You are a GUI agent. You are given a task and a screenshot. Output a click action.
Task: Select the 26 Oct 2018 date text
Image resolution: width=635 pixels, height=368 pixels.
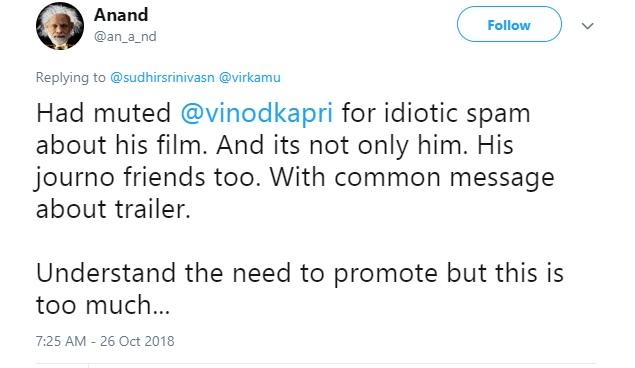137,341
